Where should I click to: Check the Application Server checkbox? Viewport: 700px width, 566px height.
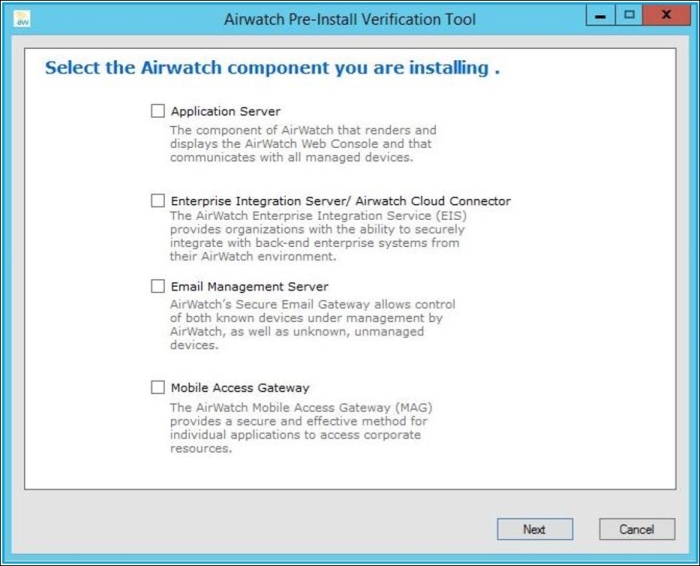pyautogui.click(x=158, y=111)
